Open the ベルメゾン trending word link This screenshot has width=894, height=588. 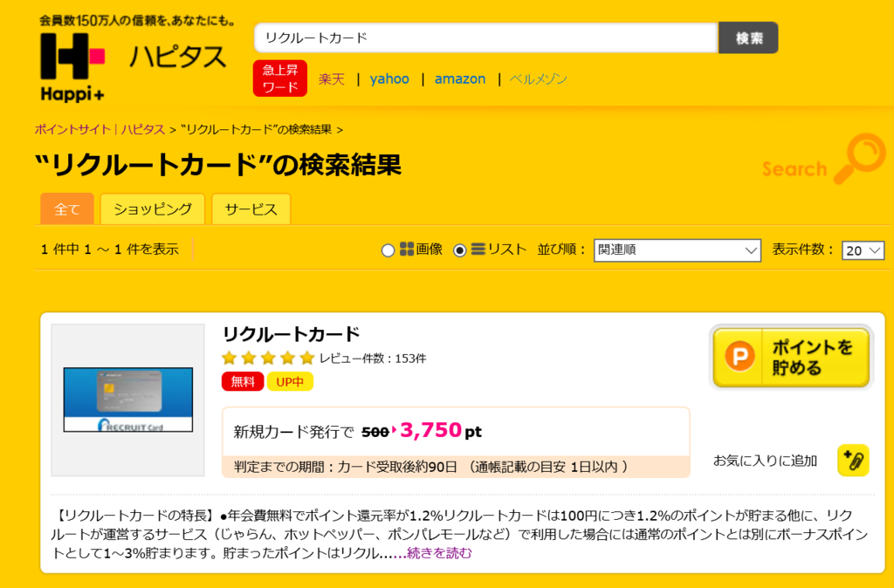pos(538,79)
